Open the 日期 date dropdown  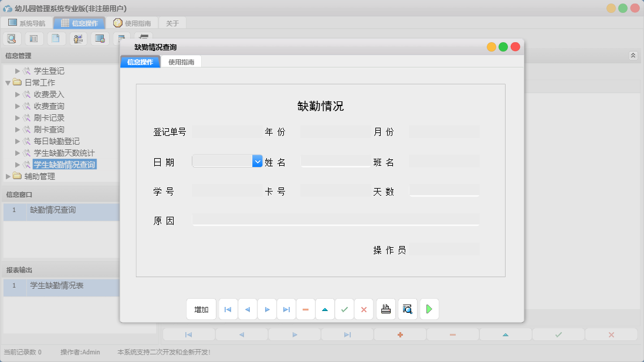pyautogui.click(x=256, y=160)
